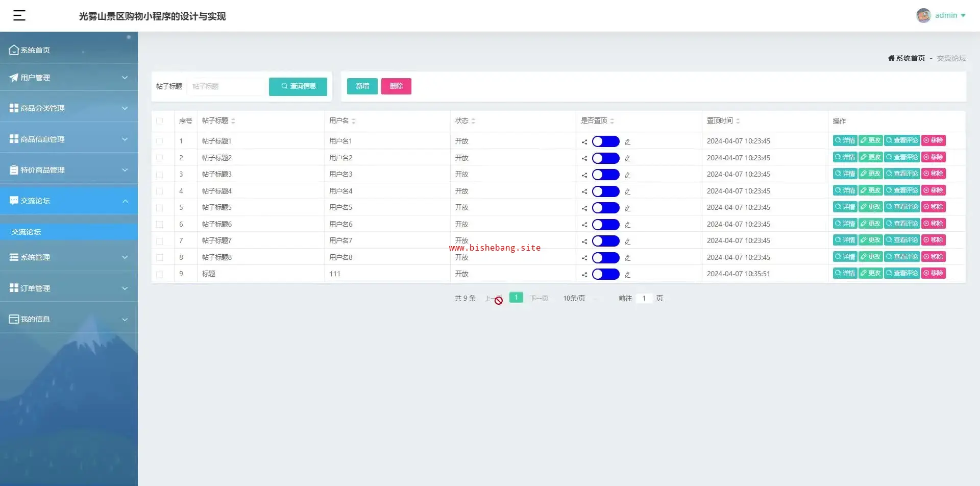Check the select-all checkbox in table header
The width and height of the screenshot is (980, 486).
tap(160, 121)
